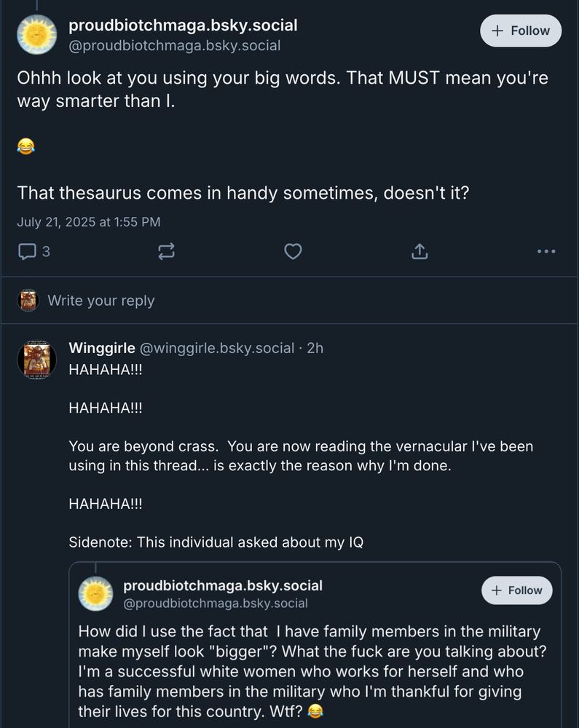Click the @winggirle.bsky.social handle

coord(216,349)
